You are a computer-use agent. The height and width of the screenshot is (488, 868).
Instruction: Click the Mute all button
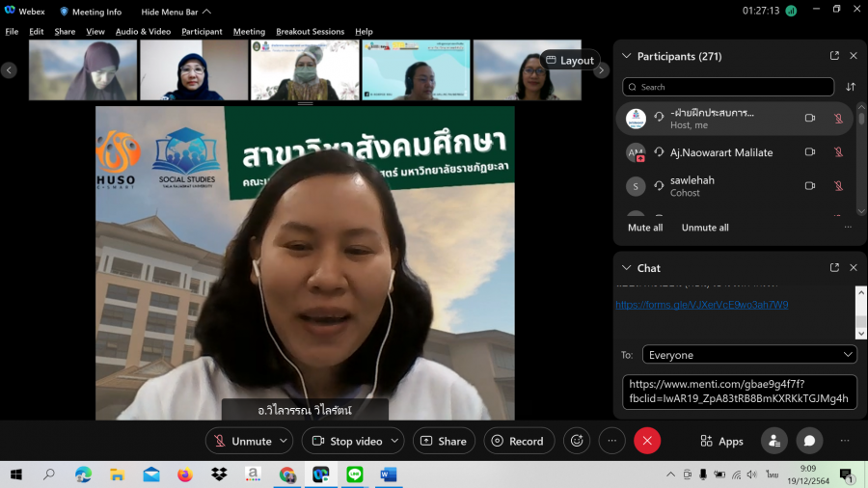click(x=644, y=228)
